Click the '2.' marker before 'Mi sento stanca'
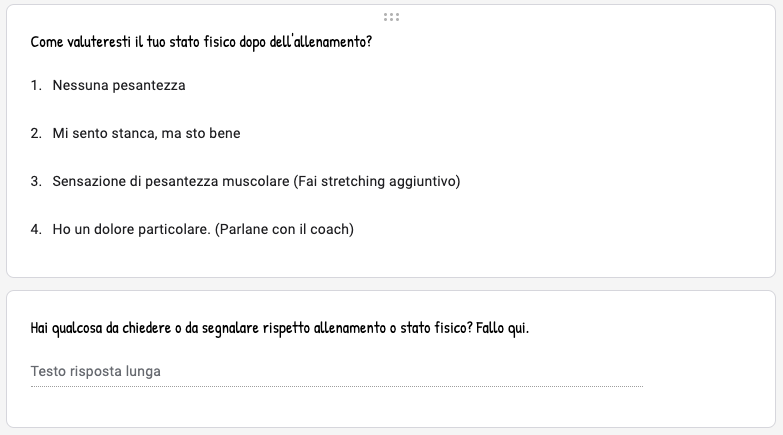 36,134
